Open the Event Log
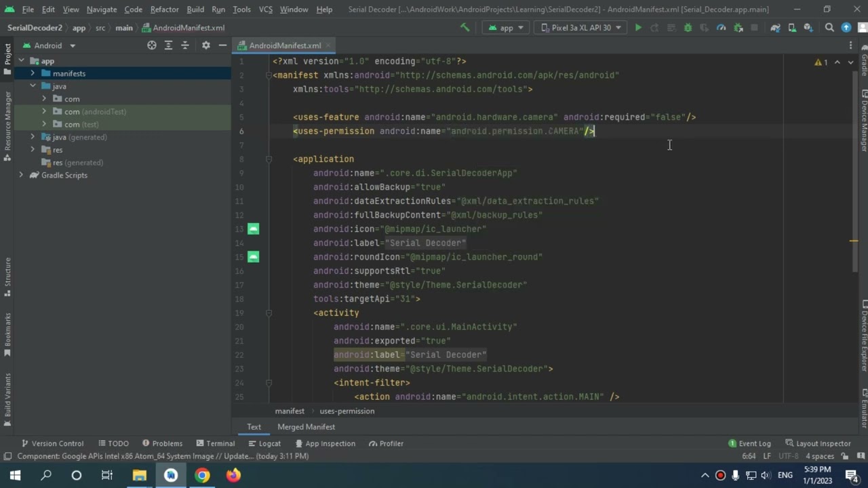The width and height of the screenshot is (868, 488). [749, 444]
